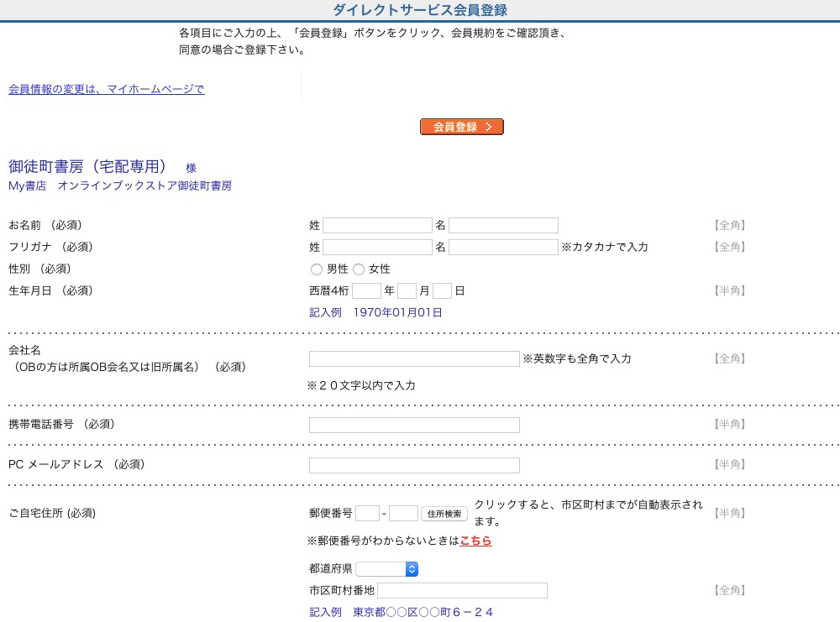Focus the 会社名 input field
840x622 pixels.
[414, 358]
